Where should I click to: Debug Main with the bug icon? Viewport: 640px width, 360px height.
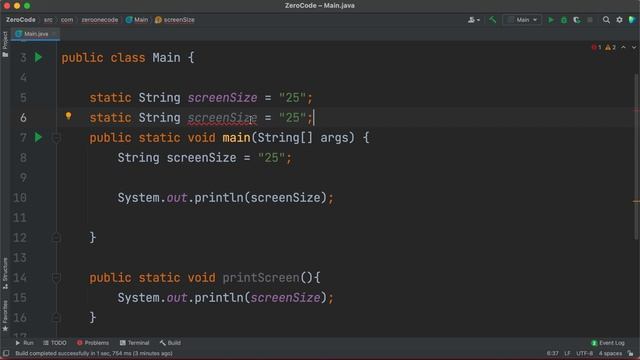[564, 20]
